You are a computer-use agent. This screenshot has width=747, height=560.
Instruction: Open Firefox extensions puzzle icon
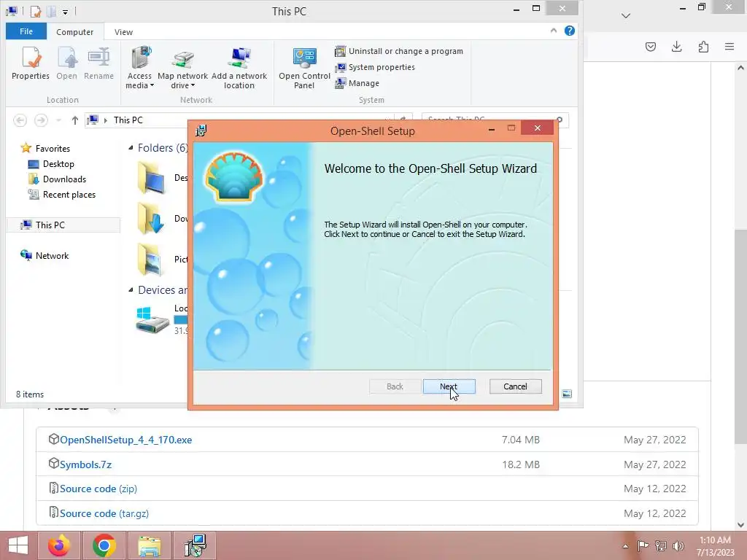click(703, 47)
